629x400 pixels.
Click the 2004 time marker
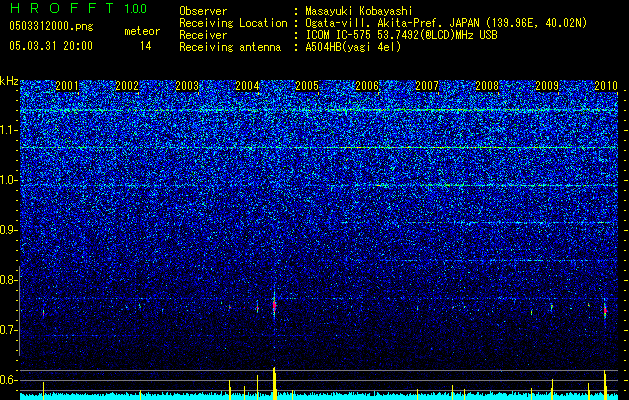pos(247,85)
